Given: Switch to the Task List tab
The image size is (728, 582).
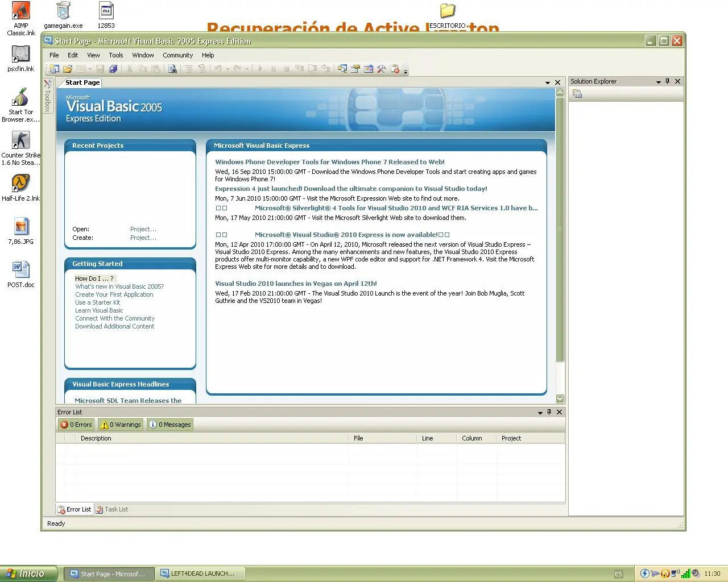Looking at the screenshot, I should 111,509.
